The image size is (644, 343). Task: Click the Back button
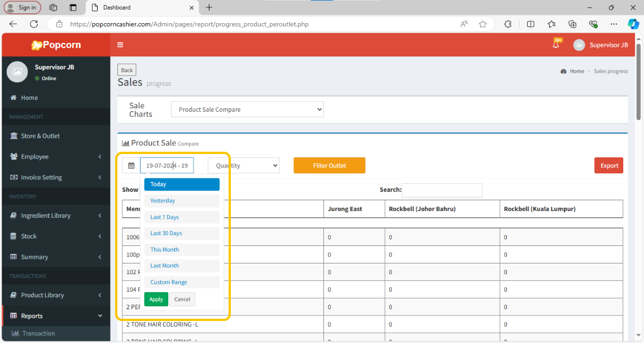[127, 70]
